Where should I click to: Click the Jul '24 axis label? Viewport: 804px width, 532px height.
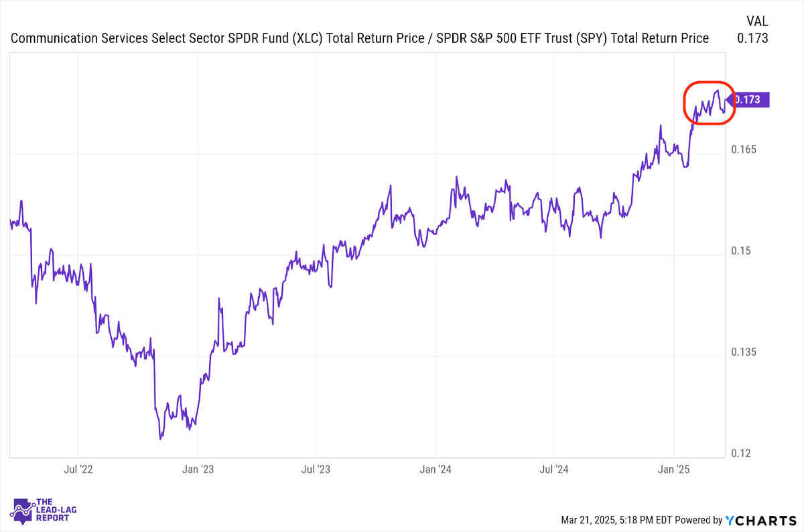tap(554, 470)
